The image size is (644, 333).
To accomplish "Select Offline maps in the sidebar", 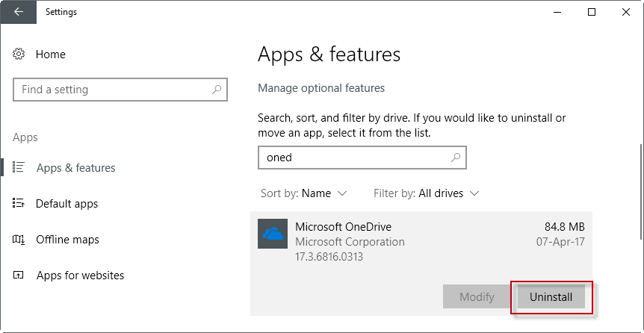I will pos(67,240).
